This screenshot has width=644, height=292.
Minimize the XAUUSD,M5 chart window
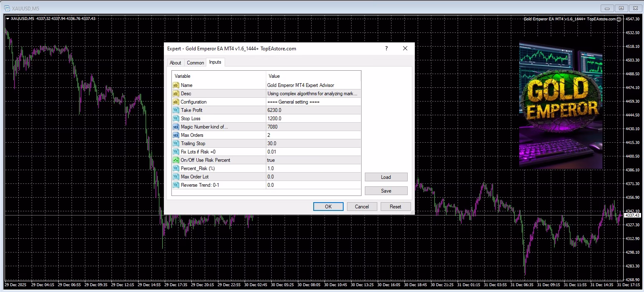tap(607, 8)
